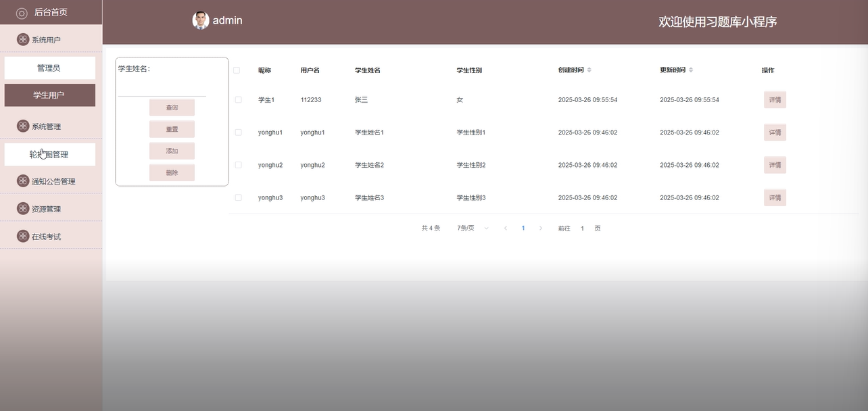The height and width of the screenshot is (411, 868).
Task: Check the row for 学生1
Action: (238, 99)
